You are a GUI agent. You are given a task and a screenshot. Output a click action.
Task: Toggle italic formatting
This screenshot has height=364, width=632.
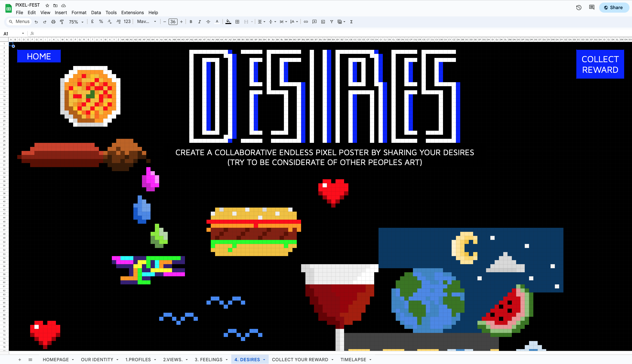[x=200, y=22]
